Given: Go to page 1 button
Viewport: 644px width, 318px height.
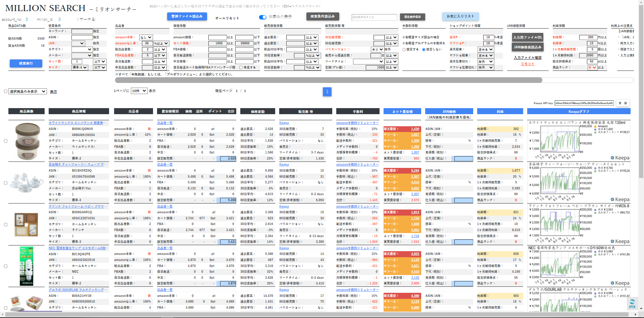Looking at the screenshot, I should [327, 92].
